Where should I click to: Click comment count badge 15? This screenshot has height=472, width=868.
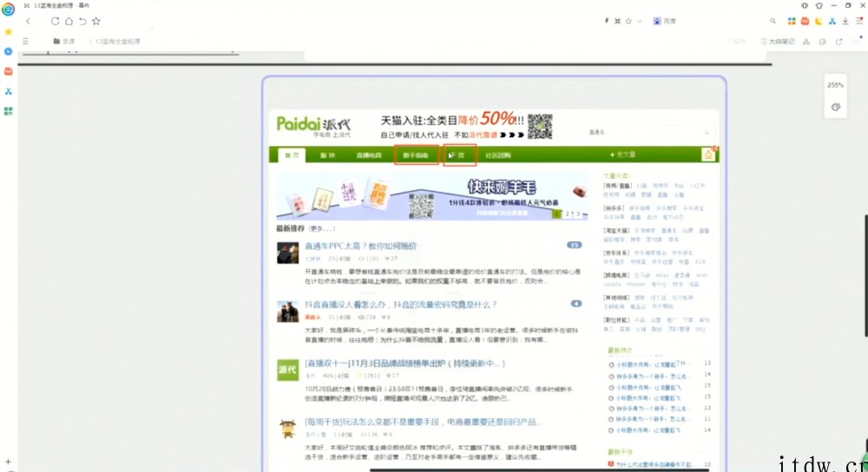point(574,245)
